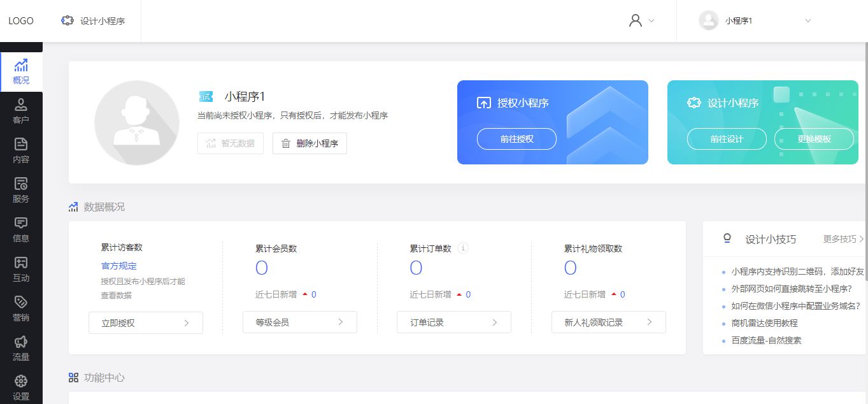Open 等级会员 membership levels

(x=300, y=322)
